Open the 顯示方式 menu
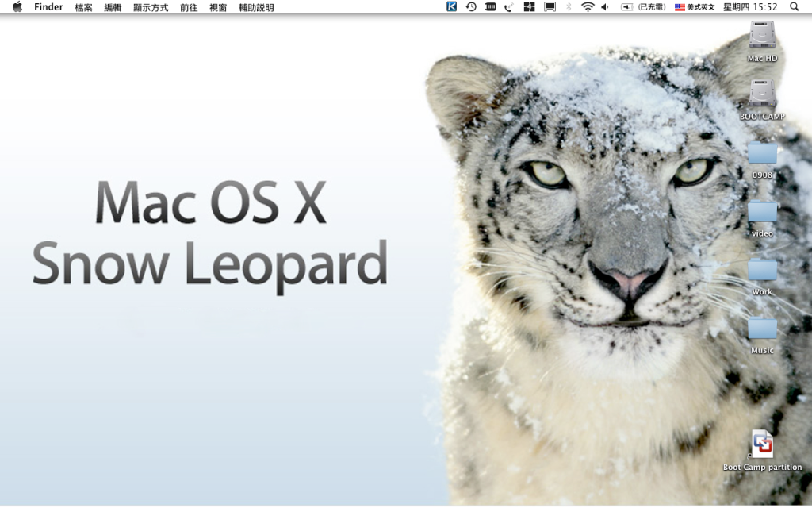Image resolution: width=812 pixels, height=508 pixels. click(151, 7)
